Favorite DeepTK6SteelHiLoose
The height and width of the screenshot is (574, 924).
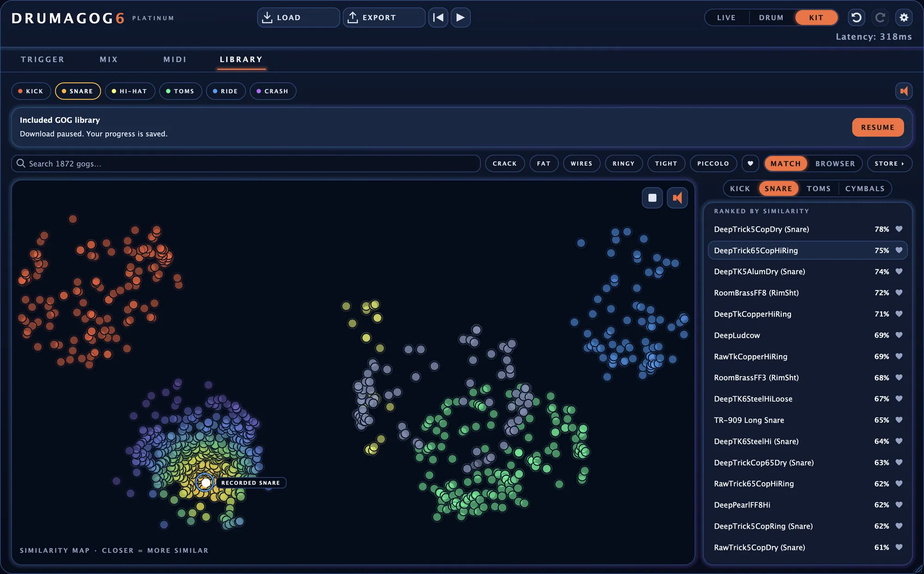[899, 399]
